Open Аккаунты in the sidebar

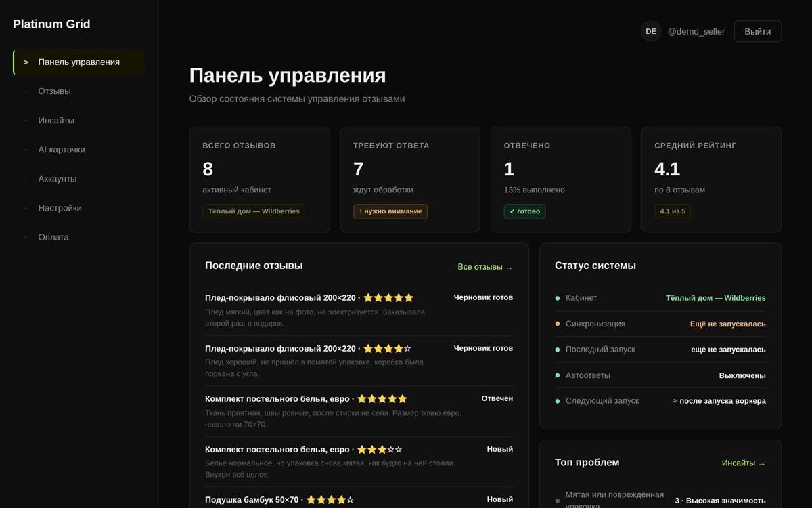pos(79,179)
